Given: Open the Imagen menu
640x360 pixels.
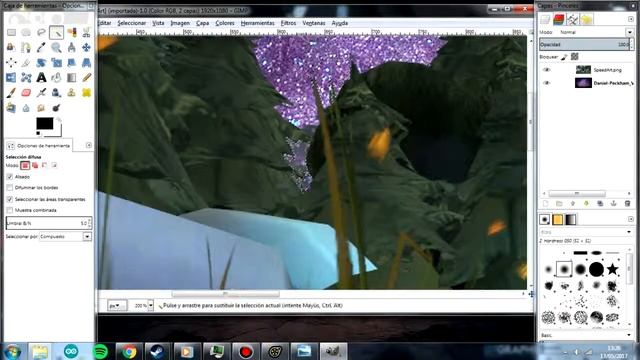Looking at the screenshot, I should click(x=180, y=23).
